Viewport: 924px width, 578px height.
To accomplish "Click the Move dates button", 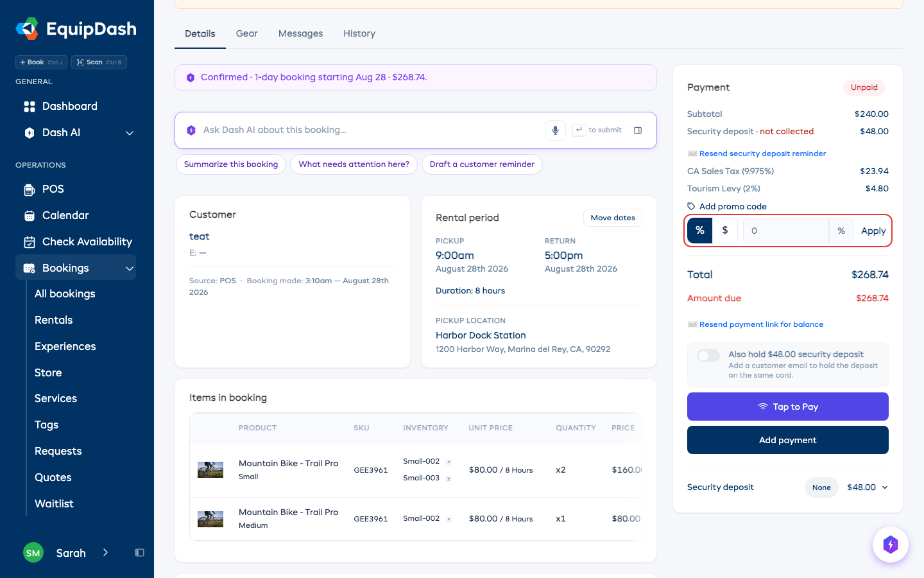I will click(613, 218).
